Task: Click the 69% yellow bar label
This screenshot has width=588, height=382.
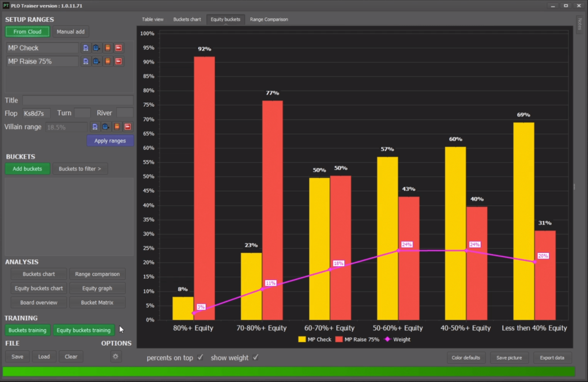Action: coord(523,115)
